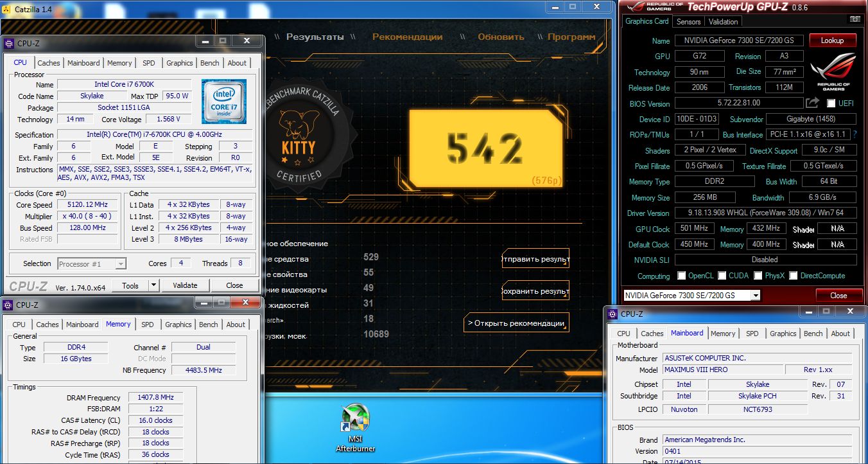
Task: Click the Subvendor value Gigabyte (1458)
Action: (812, 119)
